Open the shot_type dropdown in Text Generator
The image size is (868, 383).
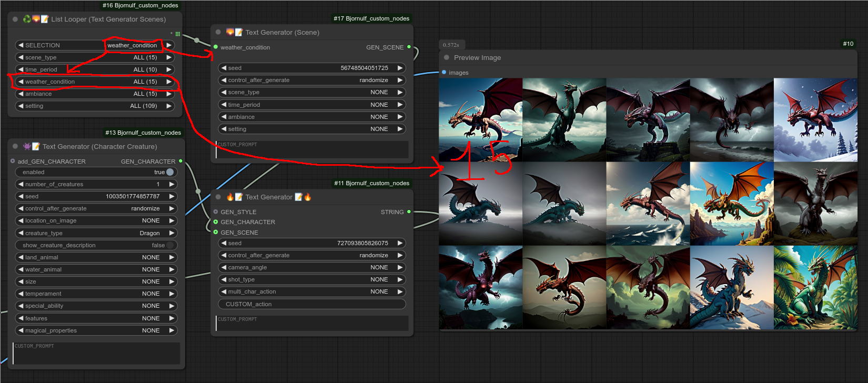click(x=311, y=279)
